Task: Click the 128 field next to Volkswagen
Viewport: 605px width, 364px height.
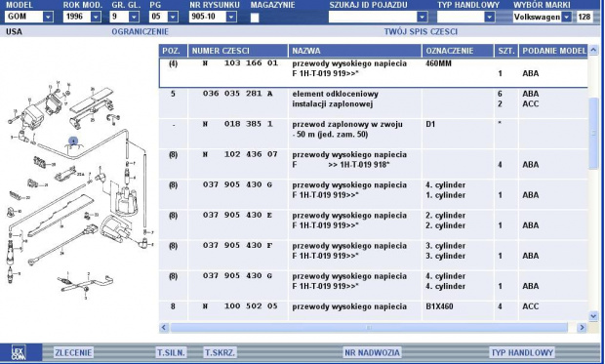Action: [585, 17]
